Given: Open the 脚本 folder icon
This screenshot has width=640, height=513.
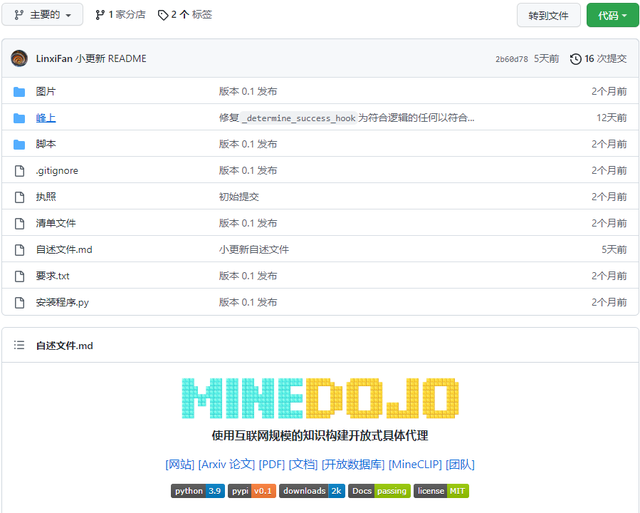Looking at the screenshot, I should (x=19, y=144).
